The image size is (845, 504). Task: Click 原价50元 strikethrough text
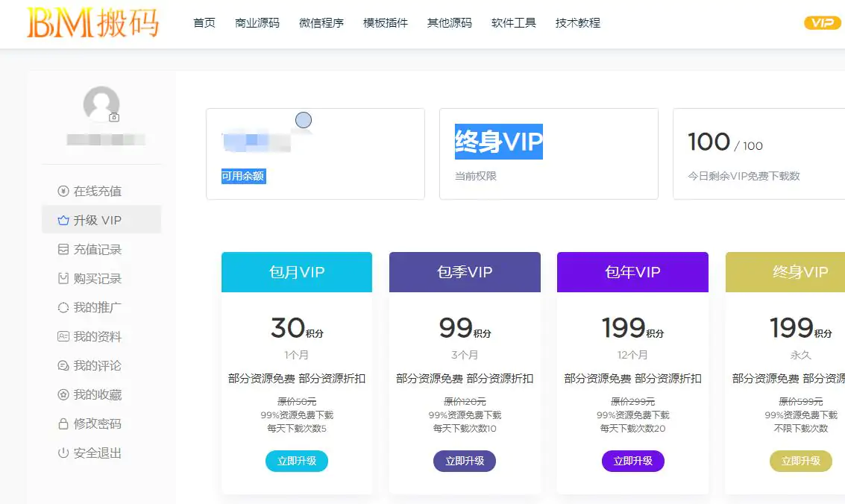296,402
